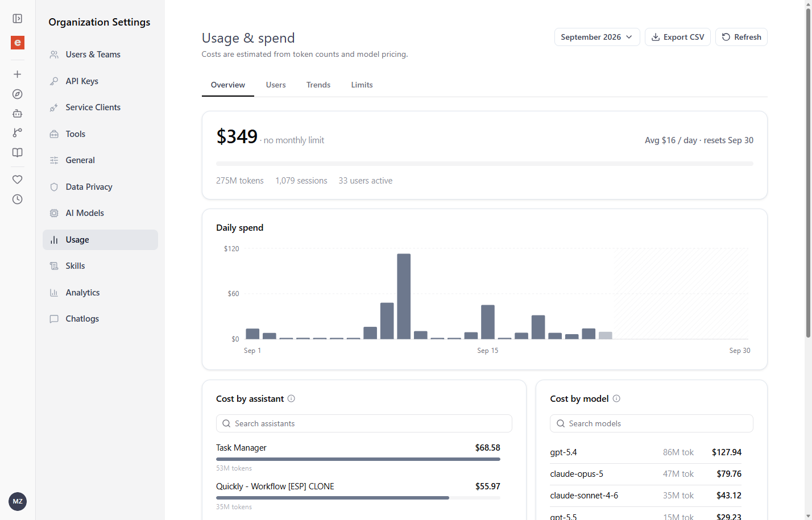The height and width of the screenshot is (520, 812).
Task: Open the book library icon
Action: point(18,152)
